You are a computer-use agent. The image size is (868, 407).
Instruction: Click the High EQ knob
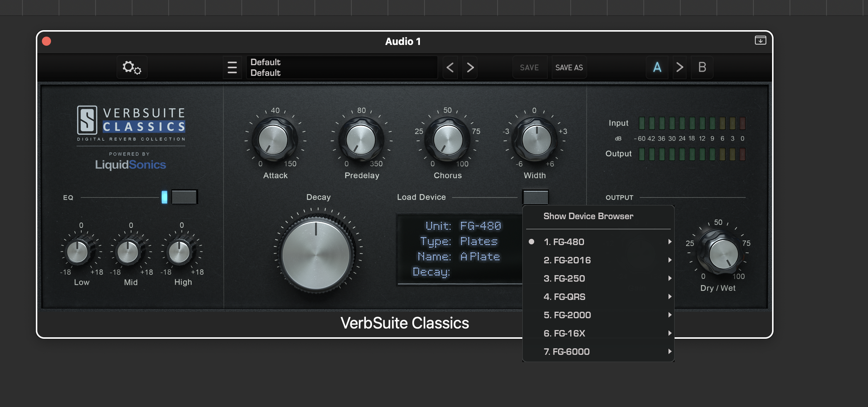(x=179, y=252)
